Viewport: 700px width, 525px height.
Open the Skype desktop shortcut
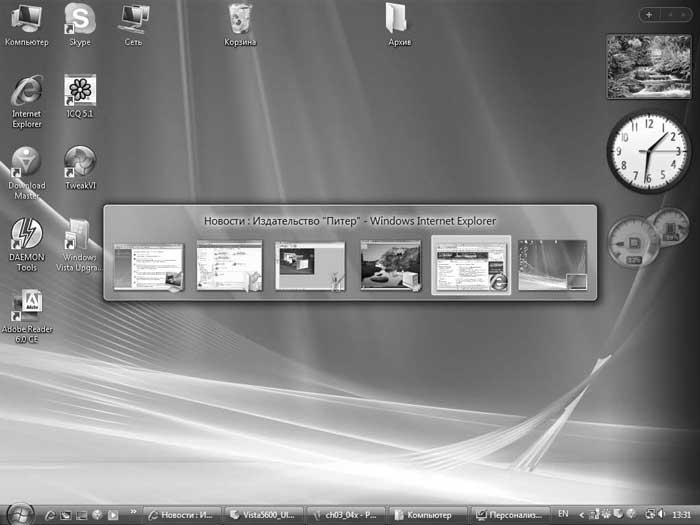point(79,18)
